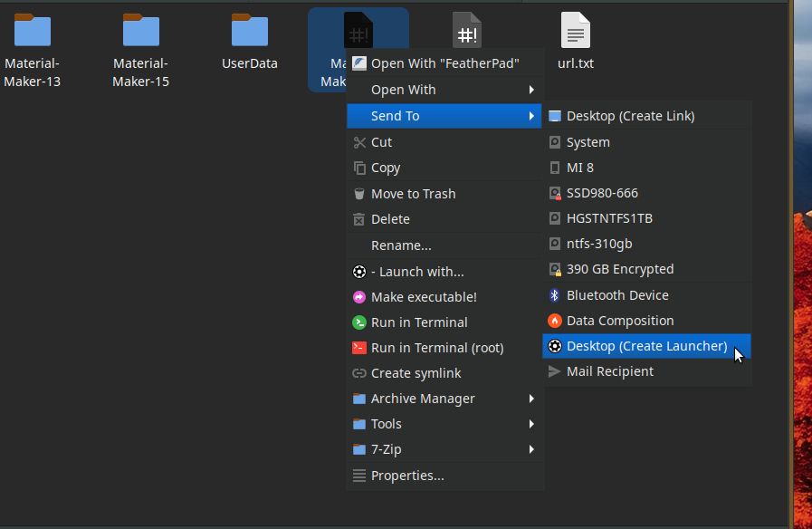This screenshot has height=529, width=812.
Task: Click the Make executable pink icon
Action: [359, 297]
